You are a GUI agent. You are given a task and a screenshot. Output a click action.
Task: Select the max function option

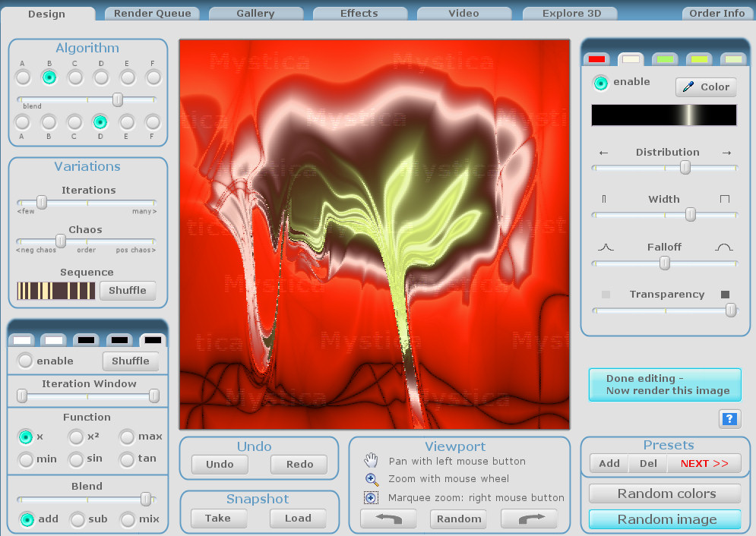[x=127, y=437]
